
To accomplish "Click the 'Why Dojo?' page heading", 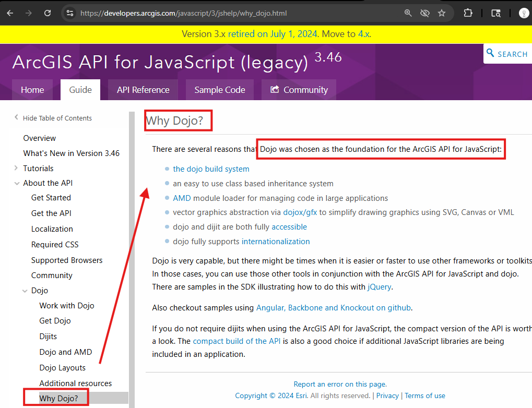I will tap(174, 121).
